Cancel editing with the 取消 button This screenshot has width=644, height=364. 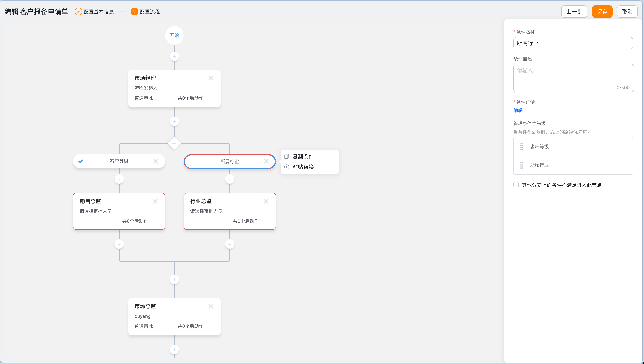[627, 12]
